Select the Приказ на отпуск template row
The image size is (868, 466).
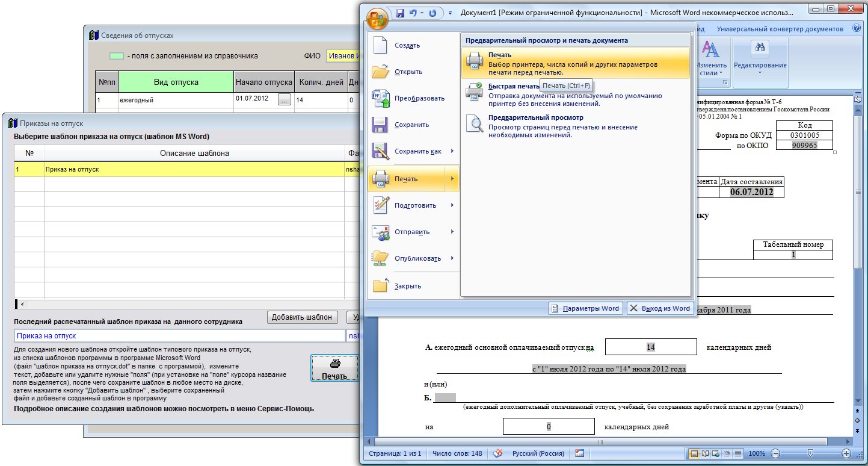click(x=180, y=169)
